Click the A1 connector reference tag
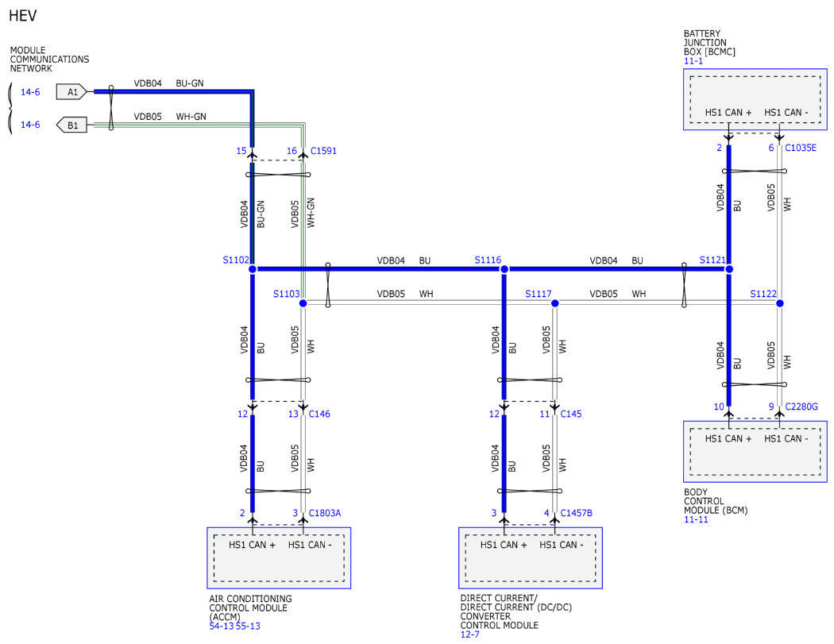This screenshot has width=834, height=644. pyautogui.click(x=71, y=92)
